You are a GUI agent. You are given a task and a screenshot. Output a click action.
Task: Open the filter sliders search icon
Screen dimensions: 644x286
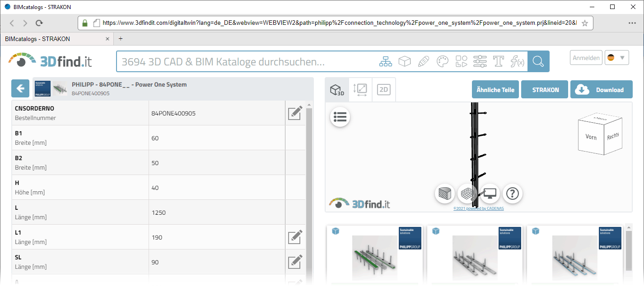pos(480,61)
